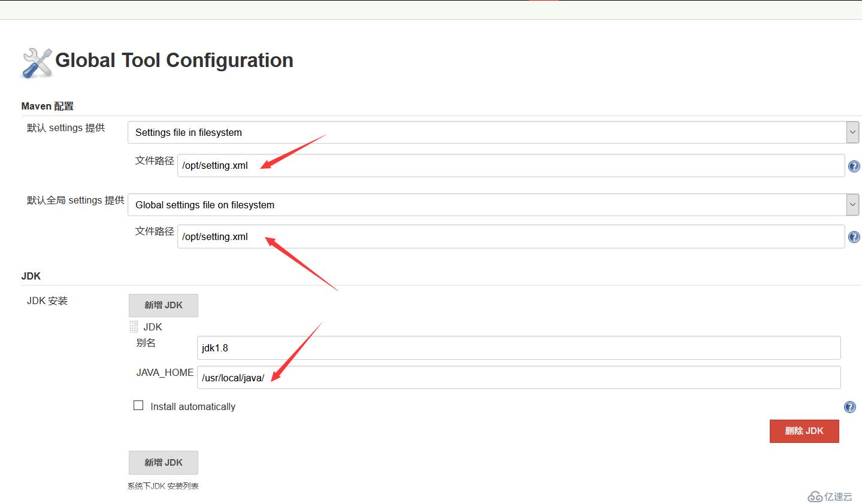The height and width of the screenshot is (504, 862).
Task: Enable the Install automatically checkbox
Action: [138, 405]
